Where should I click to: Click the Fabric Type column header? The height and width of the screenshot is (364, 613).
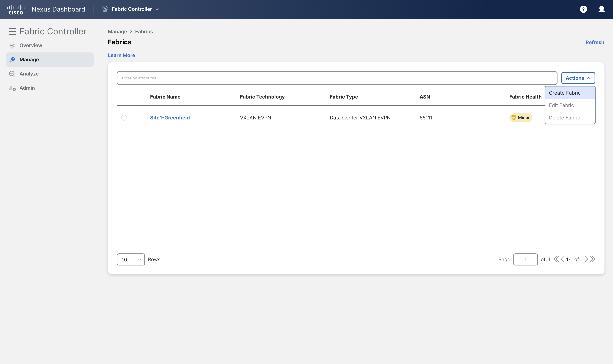344,97
